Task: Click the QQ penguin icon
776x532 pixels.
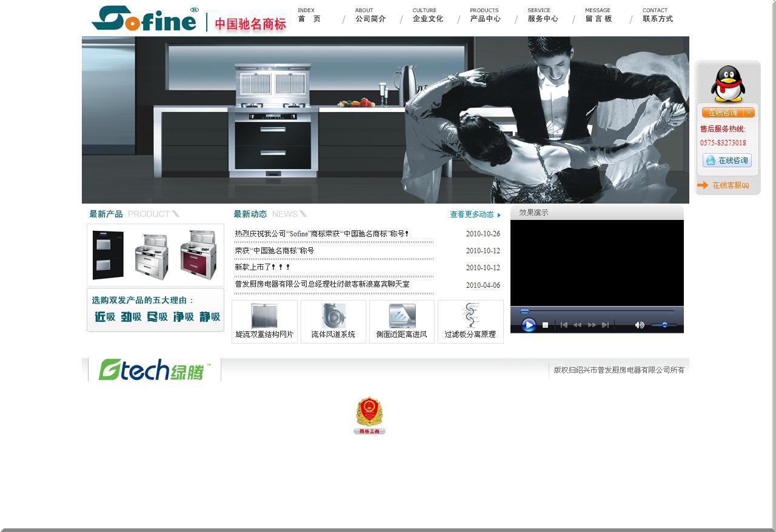Action: (x=728, y=84)
